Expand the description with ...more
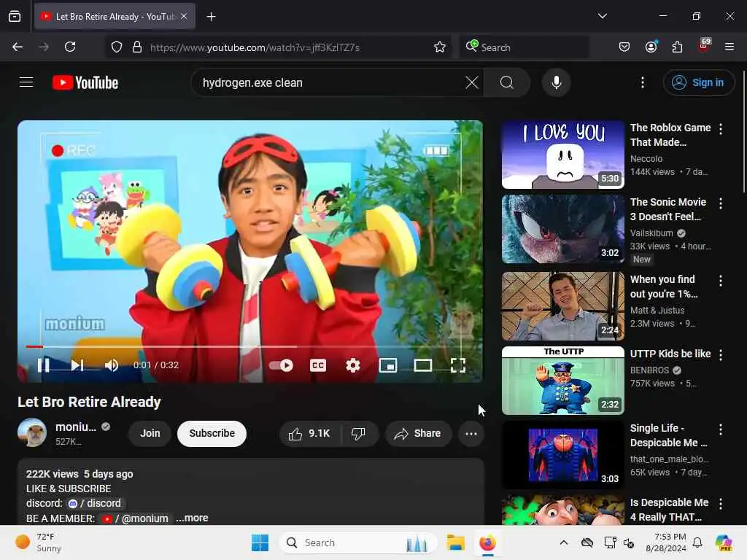Image resolution: width=747 pixels, height=560 pixels. (x=192, y=518)
